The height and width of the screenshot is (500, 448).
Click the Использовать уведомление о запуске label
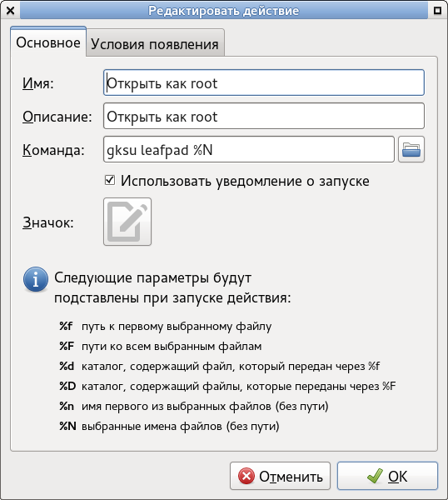point(245,181)
